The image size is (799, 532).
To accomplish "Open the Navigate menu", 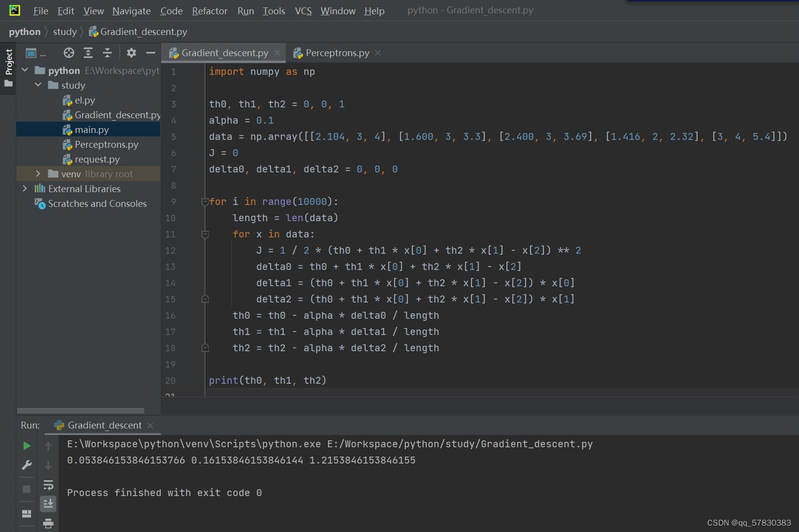I will tap(132, 11).
